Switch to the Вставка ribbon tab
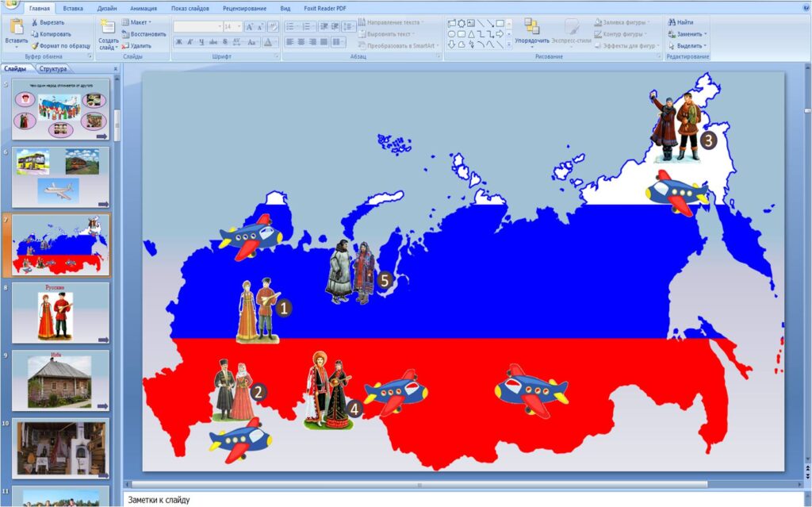Viewport: 812px width, 507px height. click(x=75, y=8)
